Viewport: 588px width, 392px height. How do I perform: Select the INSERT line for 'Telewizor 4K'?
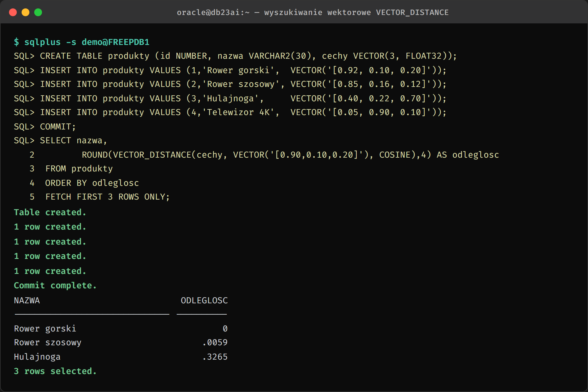(230, 112)
